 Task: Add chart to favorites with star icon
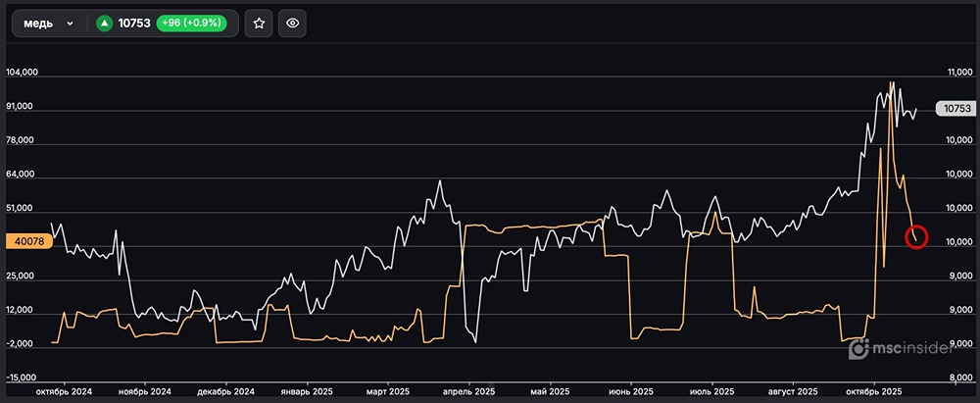click(x=259, y=23)
